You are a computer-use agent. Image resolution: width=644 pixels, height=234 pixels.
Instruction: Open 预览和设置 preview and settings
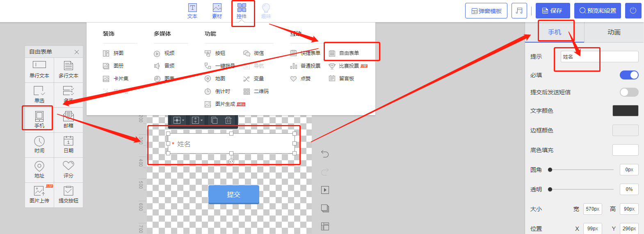click(598, 11)
